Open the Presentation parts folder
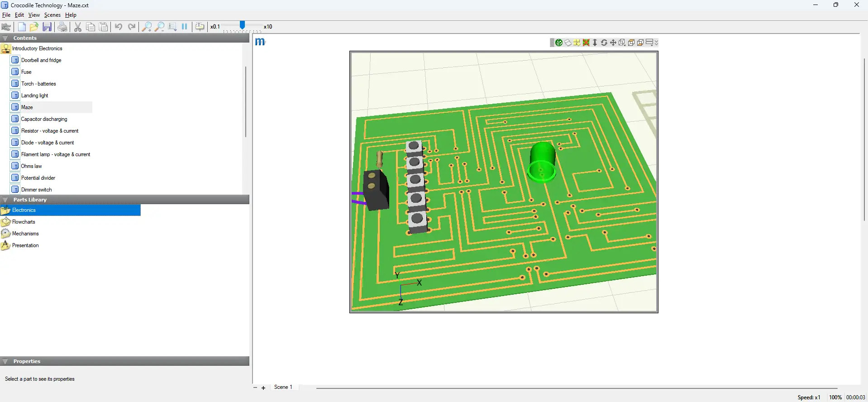 pos(20,245)
